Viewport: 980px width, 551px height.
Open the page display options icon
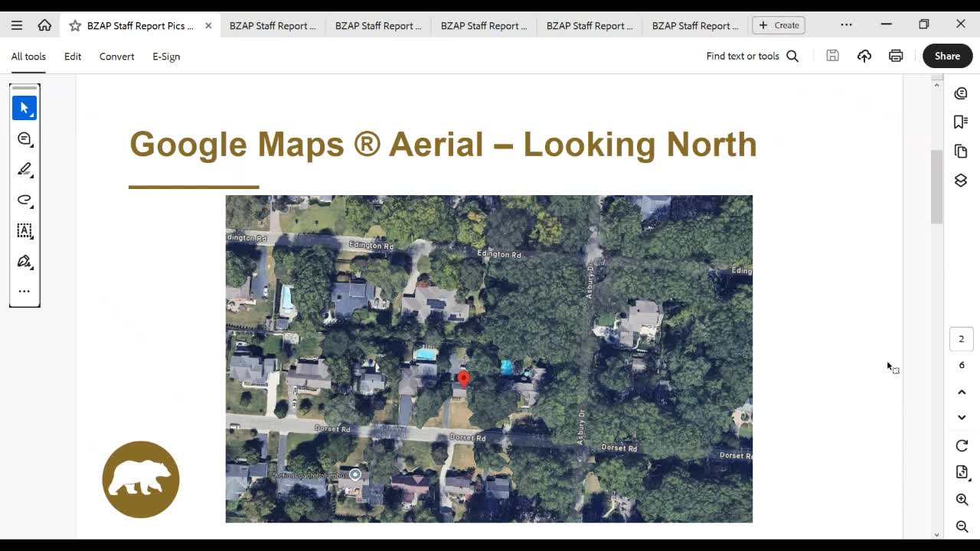click(x=962, y=472)
